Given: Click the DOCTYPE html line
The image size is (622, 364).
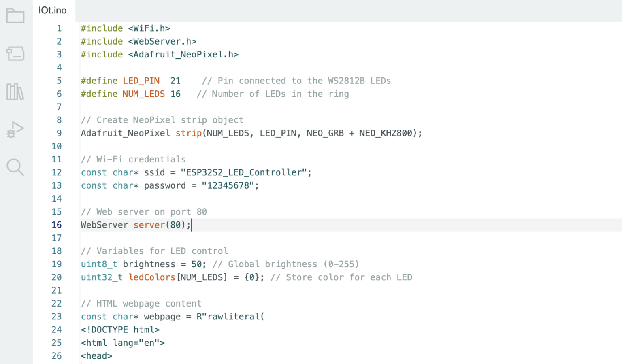Looking at the screenshot, I should click(120, 330).
